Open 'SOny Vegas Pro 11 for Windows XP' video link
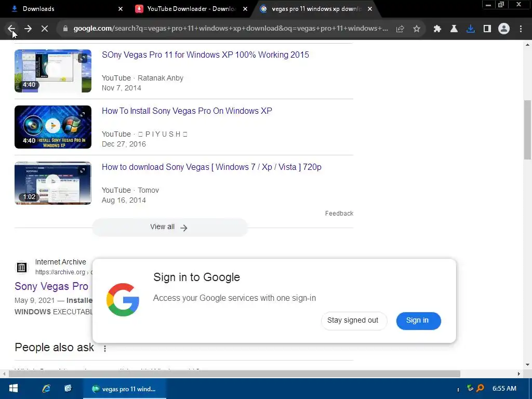532x399 pixels. (x=205, y=55)
